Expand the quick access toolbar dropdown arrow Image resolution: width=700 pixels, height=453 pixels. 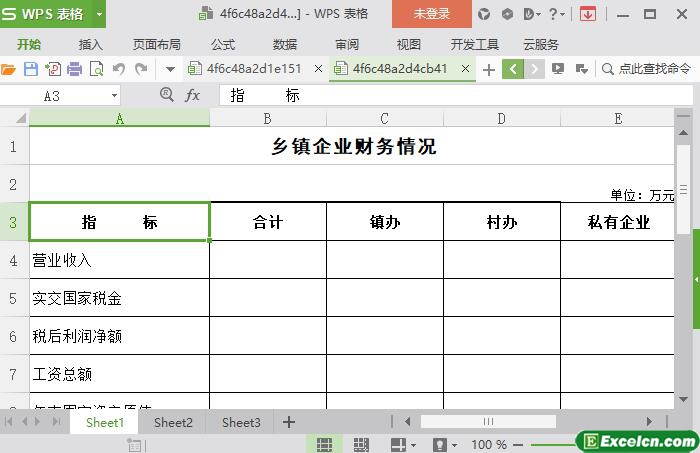[170, 69]
